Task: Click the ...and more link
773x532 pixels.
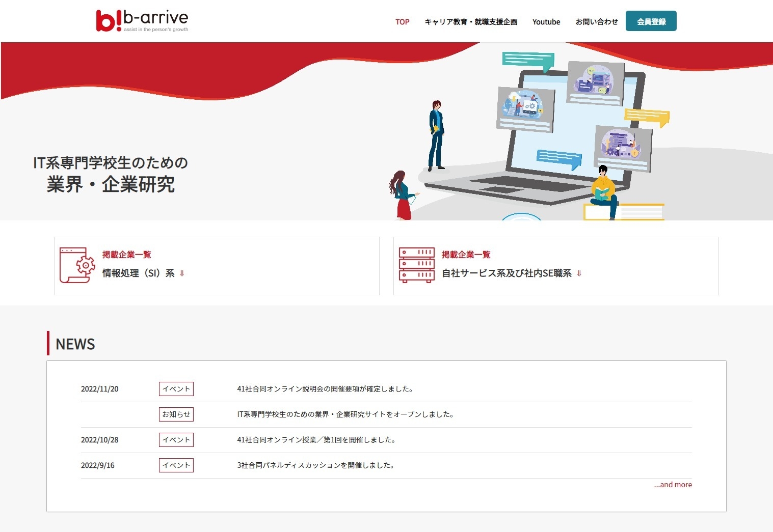Action: [x=672, y=484]
